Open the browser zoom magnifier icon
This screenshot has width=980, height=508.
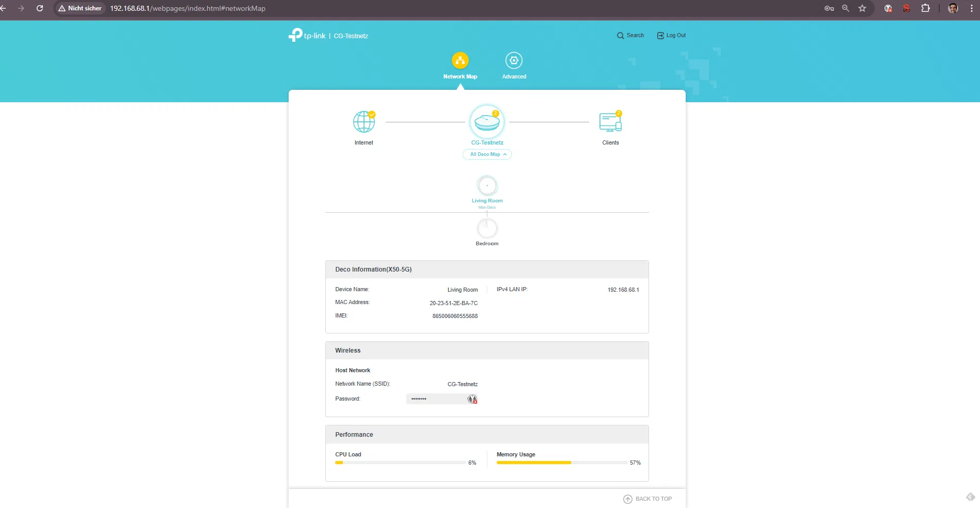point(846,8)
